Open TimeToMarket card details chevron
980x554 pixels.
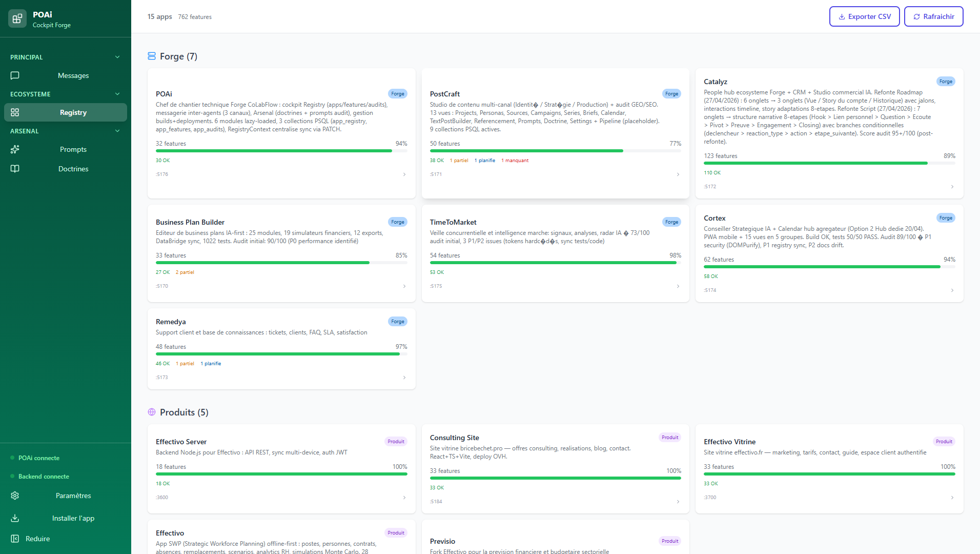[678, 286]
